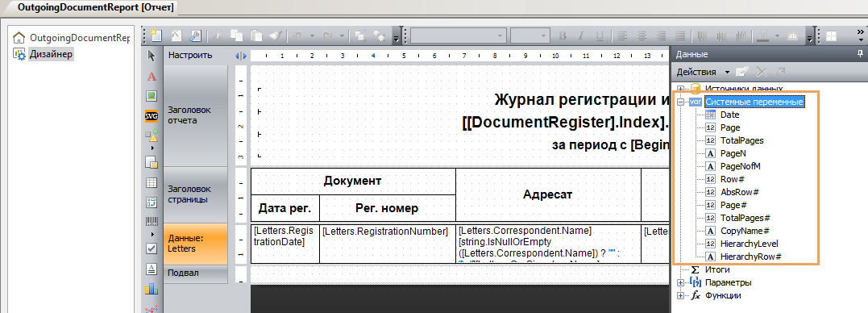The height and width of the screenshot is (313, 868).
Task: Toggle bold text formatting
Action: pyautogui.click(x=563, y=36)
